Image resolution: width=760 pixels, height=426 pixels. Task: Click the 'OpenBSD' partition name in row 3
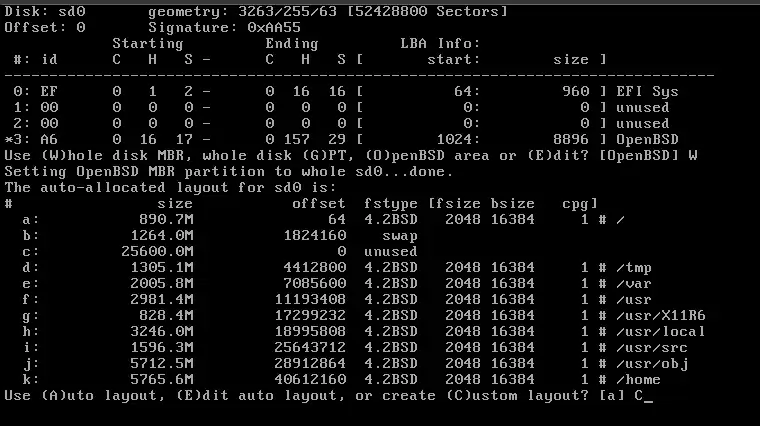[647, 139]
